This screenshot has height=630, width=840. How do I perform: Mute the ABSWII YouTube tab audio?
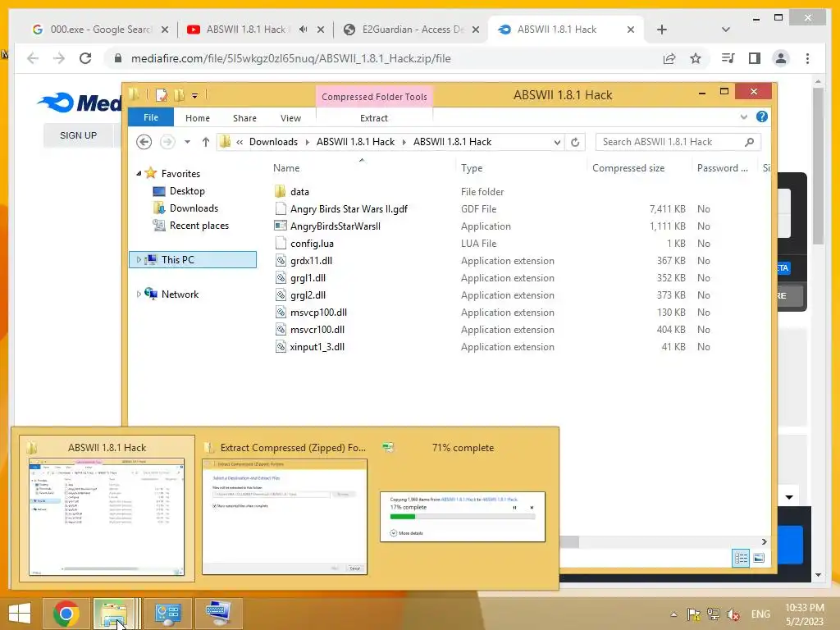(x=304, y=30)
